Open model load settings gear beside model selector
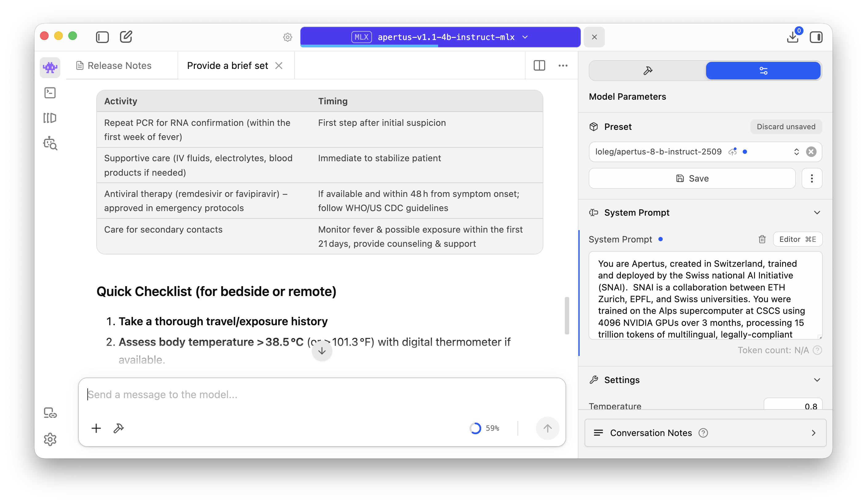The height and width of the screenshot is (504, 867). tap(288, 37)
